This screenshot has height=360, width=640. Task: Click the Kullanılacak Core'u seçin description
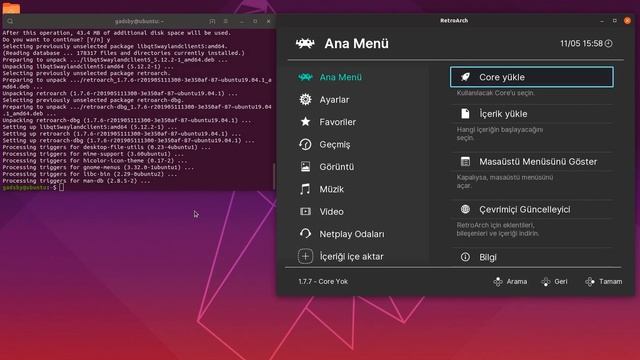pos(496,93)
